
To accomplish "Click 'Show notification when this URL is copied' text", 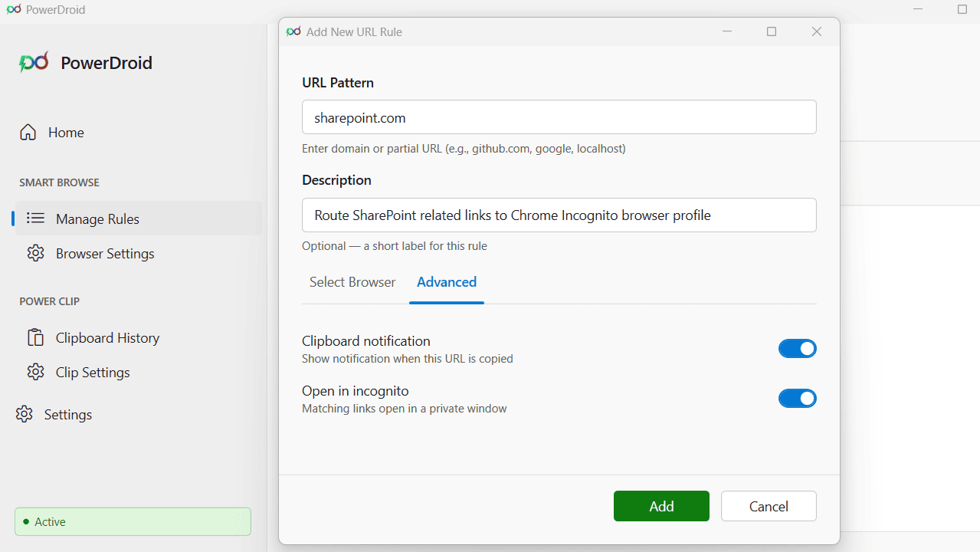I will [x=408, y=358].
